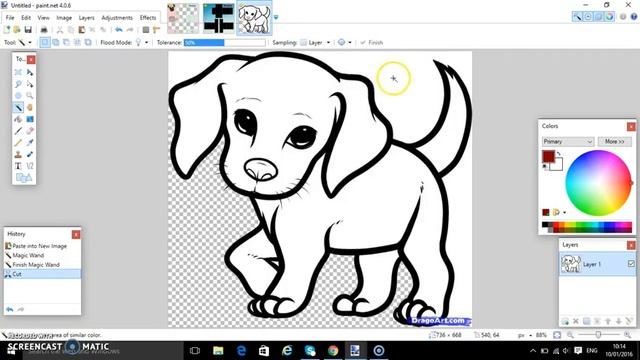This screenshot has height=360, width=640.
Task: Click the primary dark red color swatch
Action: [x=549, y=156]
